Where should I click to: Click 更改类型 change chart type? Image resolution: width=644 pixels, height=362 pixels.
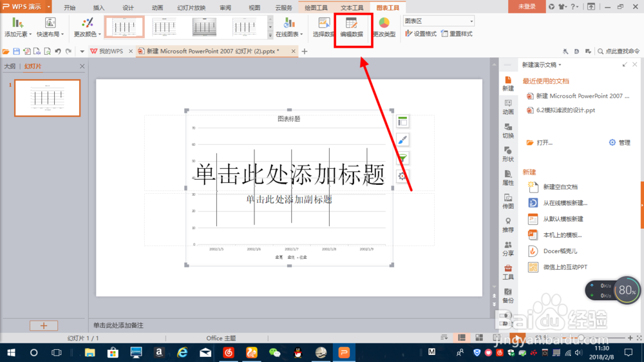tap(384, 28)
